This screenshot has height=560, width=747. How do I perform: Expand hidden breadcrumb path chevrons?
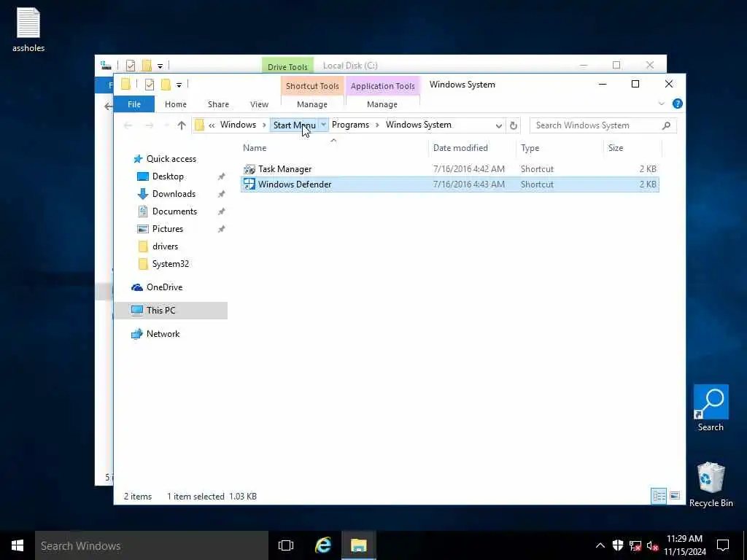pos(212,125)
